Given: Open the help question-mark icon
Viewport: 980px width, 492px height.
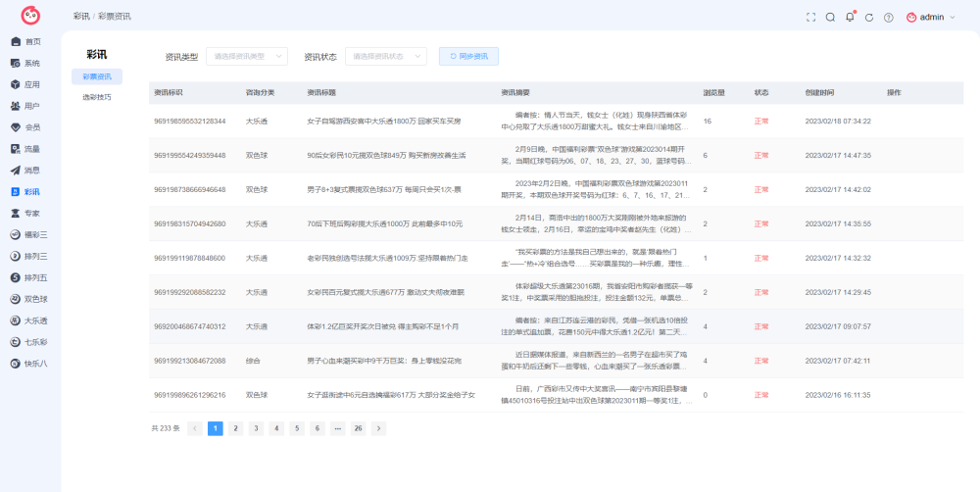Looking at the screenshot, I should click(x=888, y=18).
